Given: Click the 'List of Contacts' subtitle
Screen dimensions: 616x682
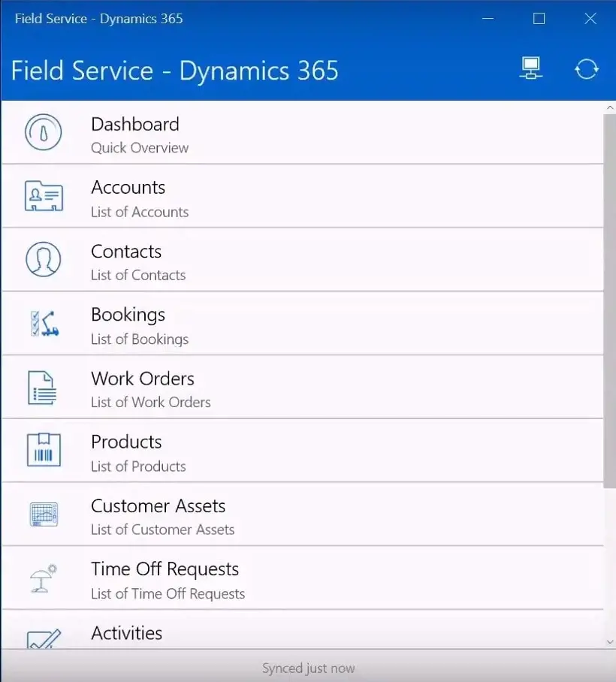Looking at the screenshot, I should tap(138, 275).
